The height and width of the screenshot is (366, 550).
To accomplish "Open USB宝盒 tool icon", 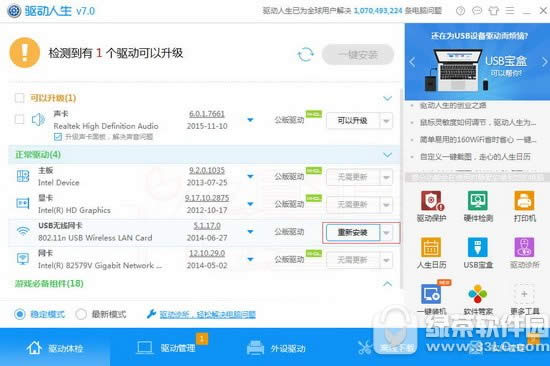I will coord(478,247).
